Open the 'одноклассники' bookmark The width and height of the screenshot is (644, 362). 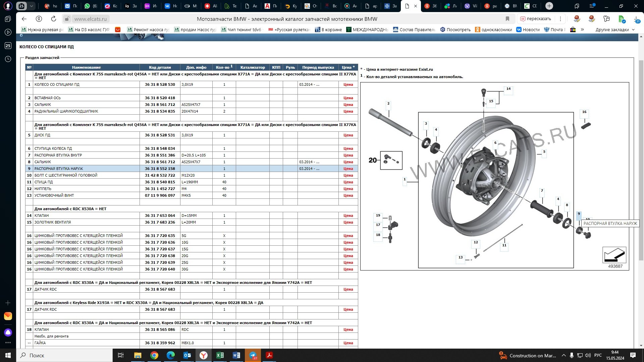493,29
